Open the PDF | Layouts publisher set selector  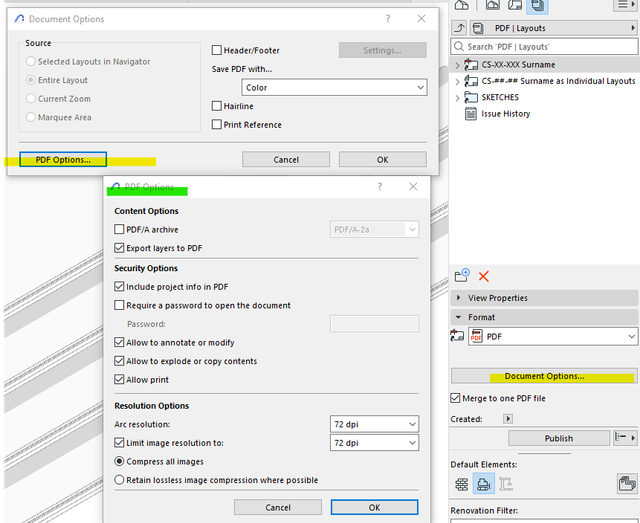(x=554, y=28)
